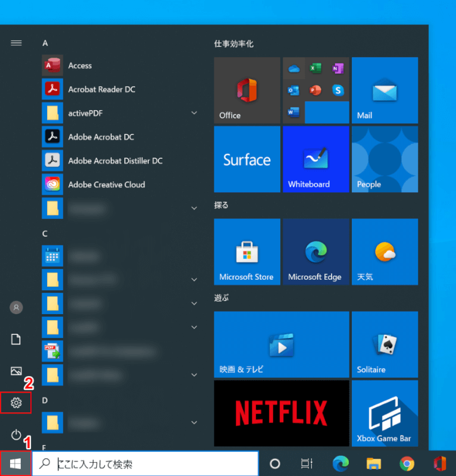Expand the hamburger menu at top left
The width and height of the screenshot is (456, 476).
[16, 43]
